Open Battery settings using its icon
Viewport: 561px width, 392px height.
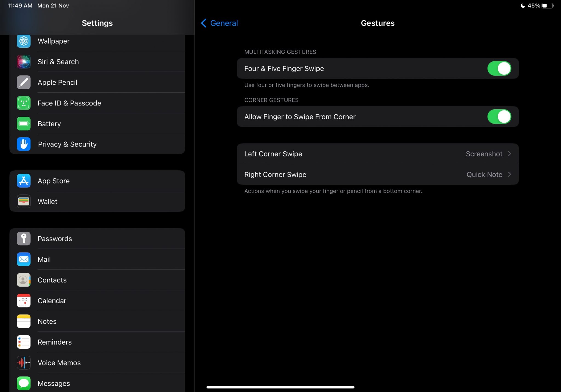(24, 124)
